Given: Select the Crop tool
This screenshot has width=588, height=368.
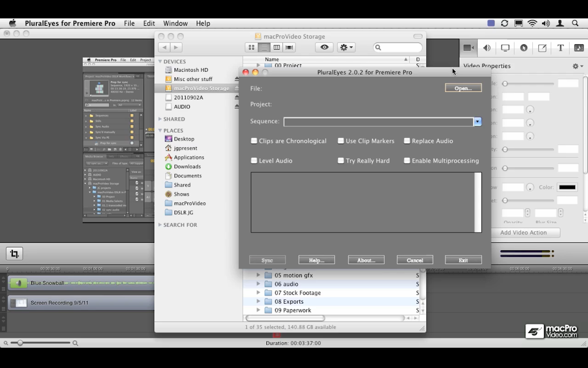Looking at the screenshot, I should 14,253.
